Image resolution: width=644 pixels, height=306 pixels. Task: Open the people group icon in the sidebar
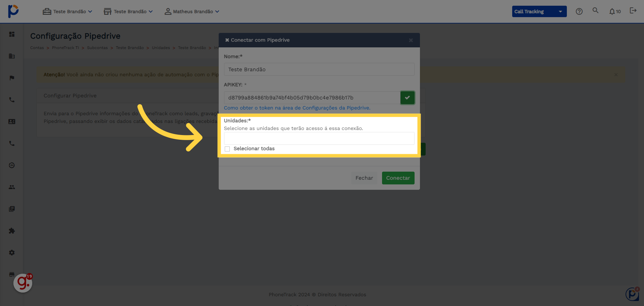pyautogui.click(x=12, y=187)
